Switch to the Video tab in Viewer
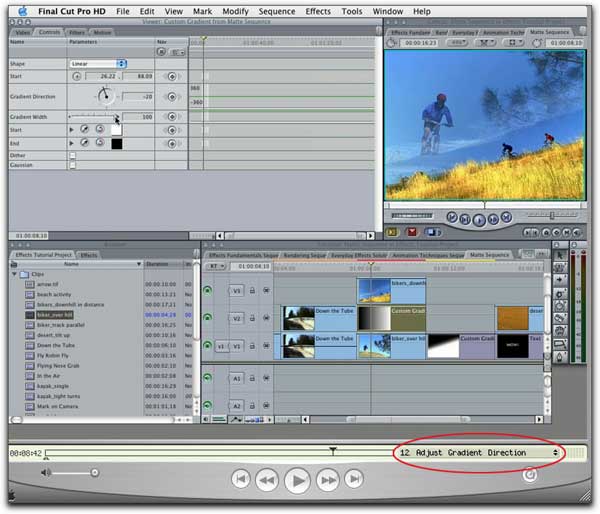The height and width of the screenshot is (514, 600). pos(23,33)
